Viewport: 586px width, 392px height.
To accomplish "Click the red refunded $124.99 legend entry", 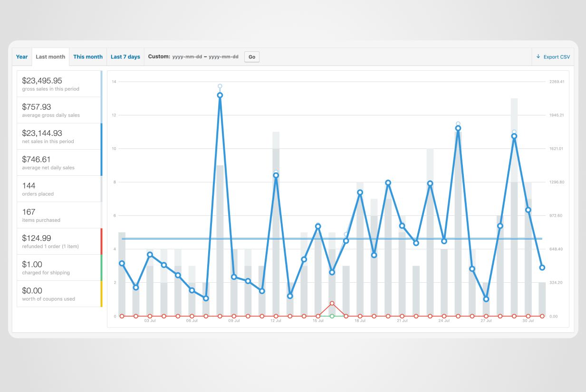I will point(59,241).
